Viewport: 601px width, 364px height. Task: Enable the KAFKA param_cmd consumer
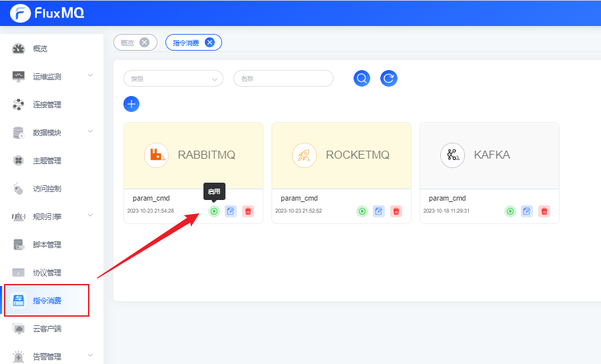pyautogui.click(x=510, y=211)
